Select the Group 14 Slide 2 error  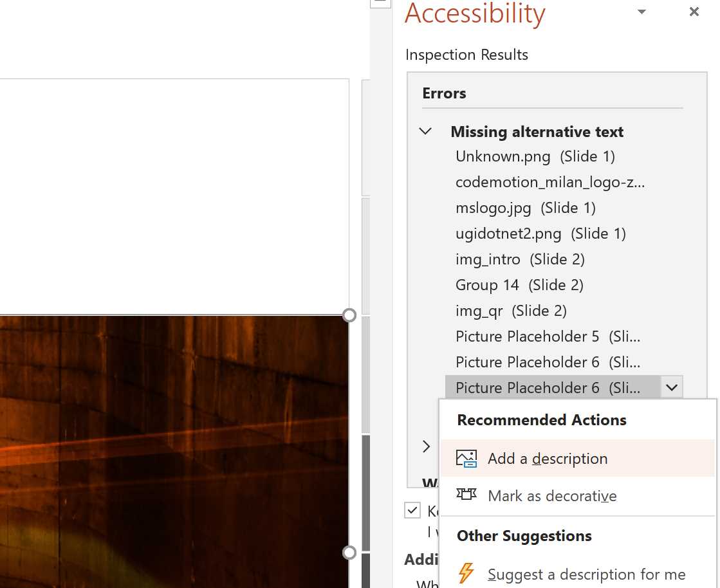[519, 284]
